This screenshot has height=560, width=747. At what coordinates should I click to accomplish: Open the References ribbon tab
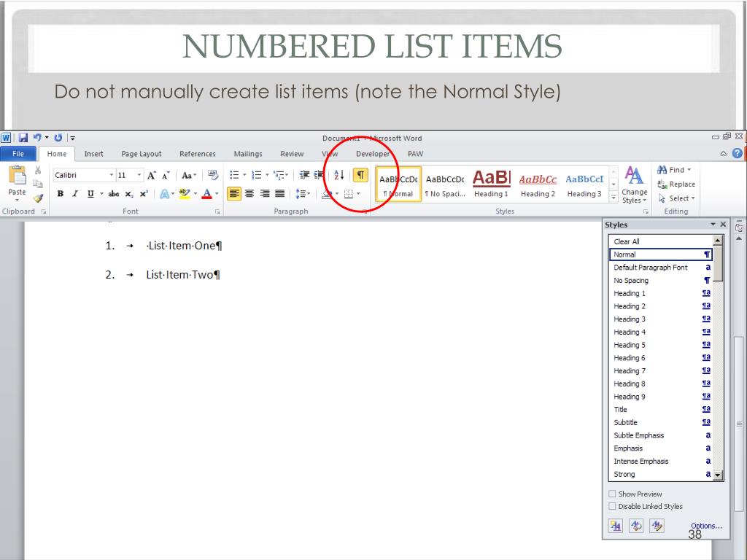click(x=198, y=154)
